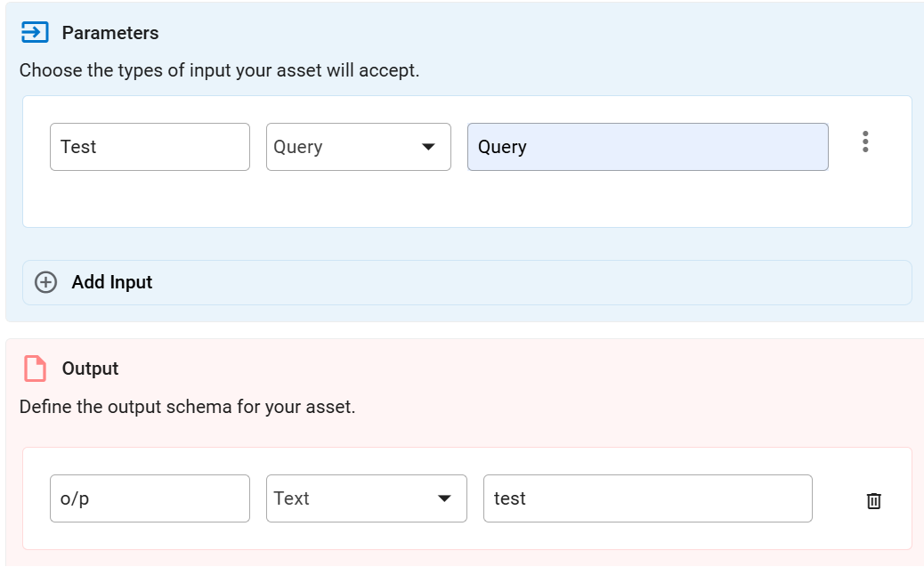Delete the o/p output row with trash icon

tap(873, 500)
